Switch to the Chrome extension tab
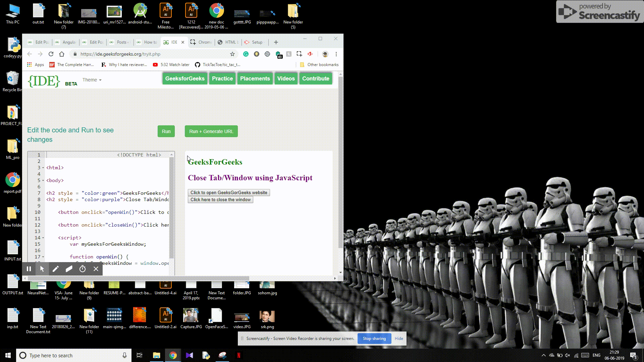The height and width of the screenshot is (362, 644). [201, 42]
